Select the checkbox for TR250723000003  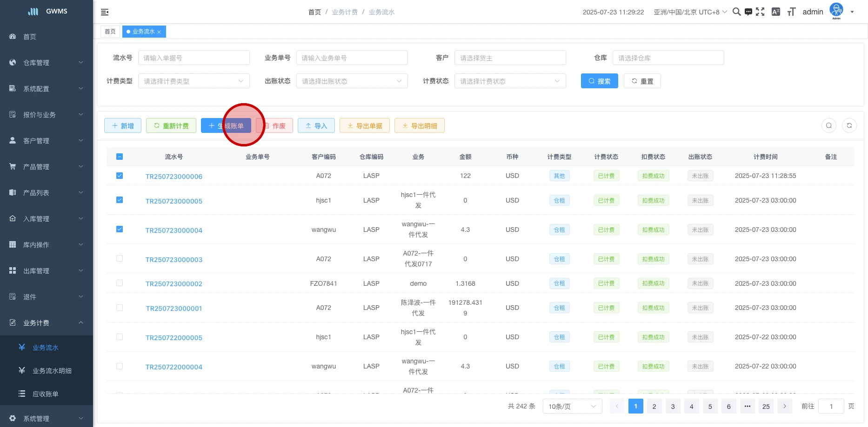[120, 258]
